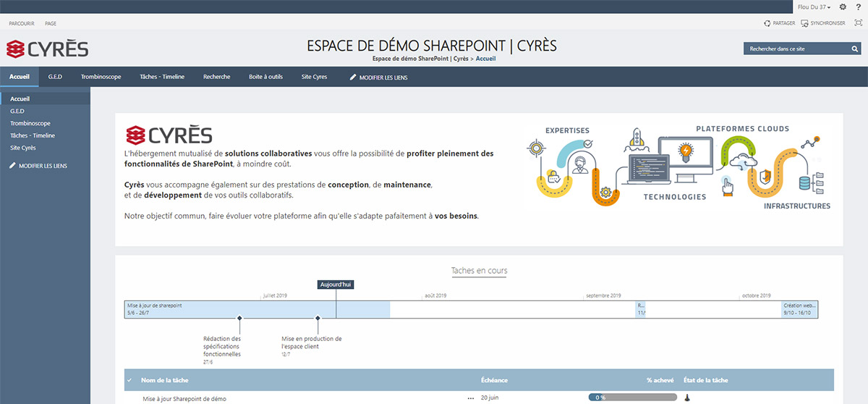Click the 0 % progress bar

point(633,397)
